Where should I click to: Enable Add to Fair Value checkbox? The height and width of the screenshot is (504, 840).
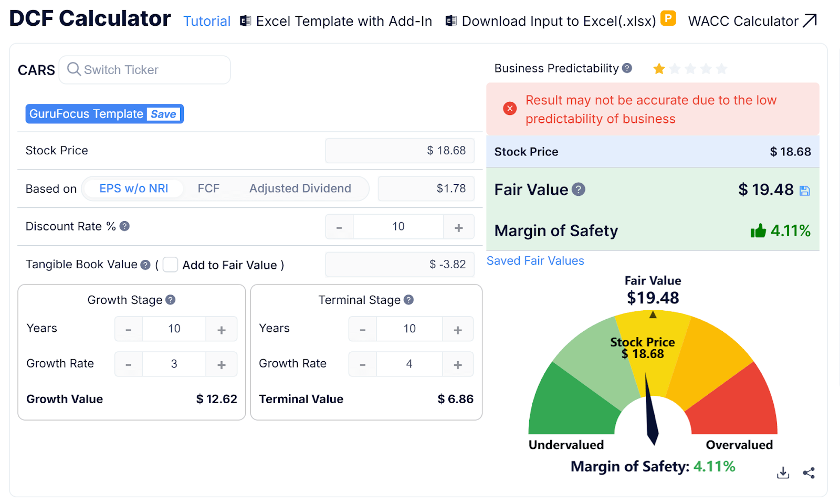click(x=170, y=265)
